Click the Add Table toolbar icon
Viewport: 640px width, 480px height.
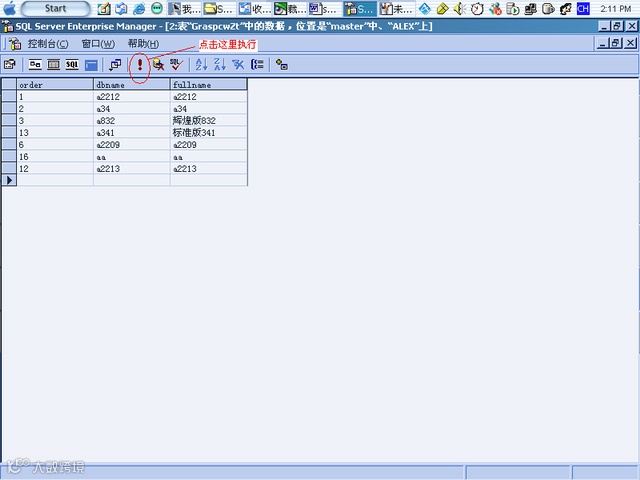(282, 64)
